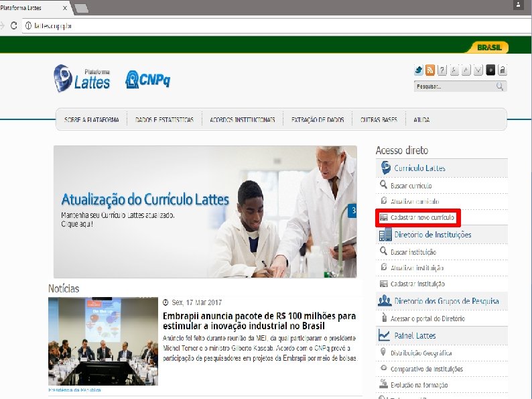Viewport: 532px width, 399px height.
Task: Open the Embrapii R$ 100 milhões headline
Action: [259, 321]
